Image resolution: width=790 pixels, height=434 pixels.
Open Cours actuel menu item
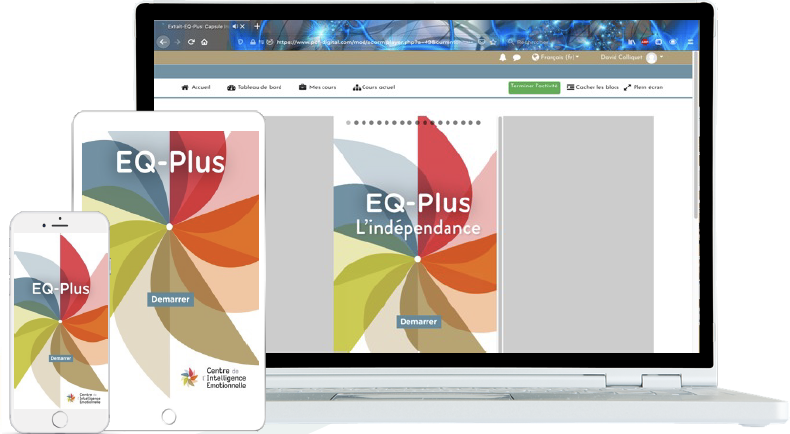tap(374, 87)
